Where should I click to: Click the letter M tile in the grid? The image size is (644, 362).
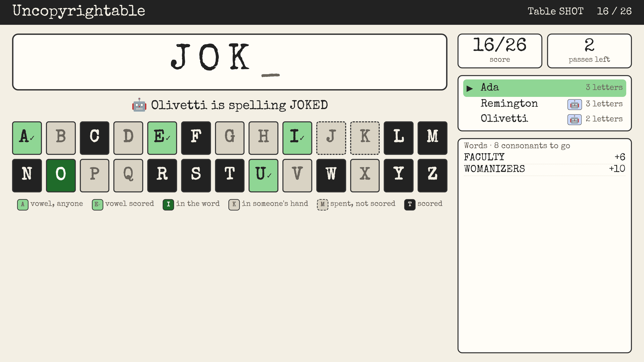(x=433, y=138)
